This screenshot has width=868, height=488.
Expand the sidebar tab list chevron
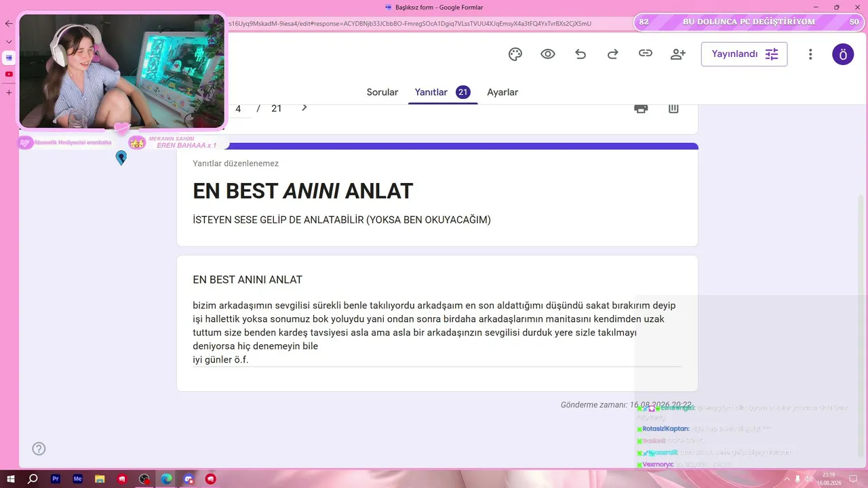pos(9,41)
